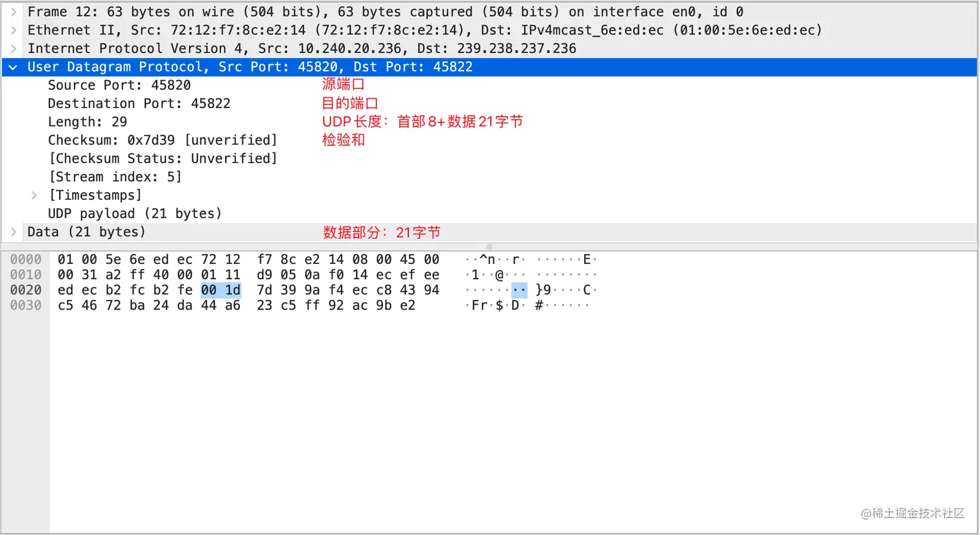The width and height of the screenshot is (980, 535).
Task: Select the Destination Port: 45822 field
Action: pyautogui.click(x=139, y=103)
